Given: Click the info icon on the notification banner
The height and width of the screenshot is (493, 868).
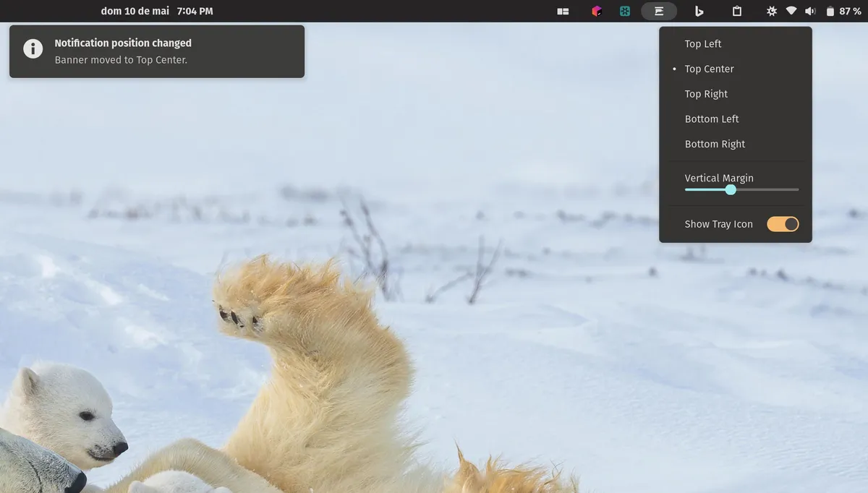Looking at the screenshot, I should (x=33, y=49).
